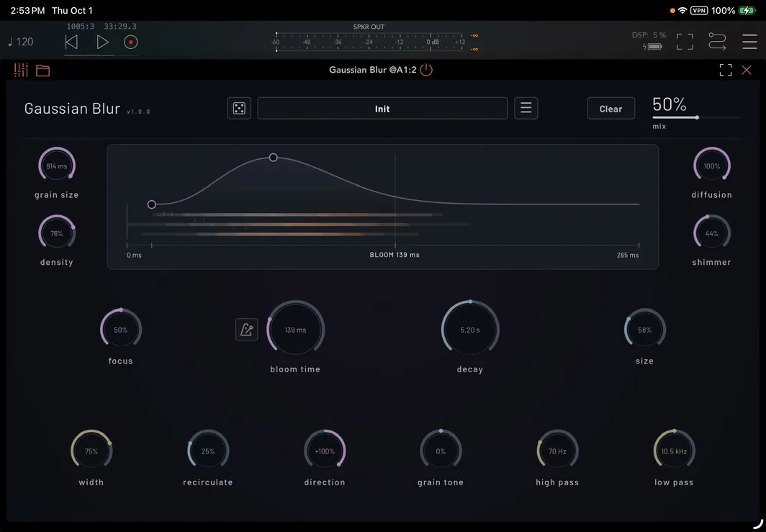Click the bloom time knob
The width and height of the screenshot is (766, 532).
296,330
